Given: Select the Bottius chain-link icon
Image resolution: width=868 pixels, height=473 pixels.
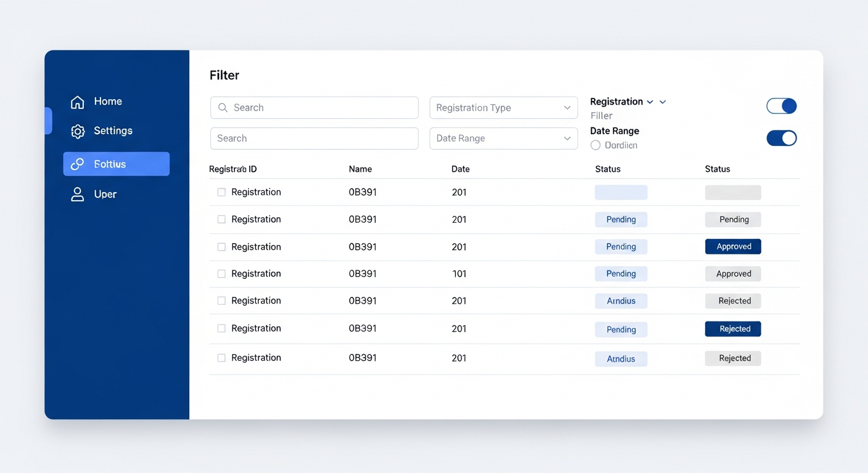Looking at the screenshot, I should coord(77,164).
